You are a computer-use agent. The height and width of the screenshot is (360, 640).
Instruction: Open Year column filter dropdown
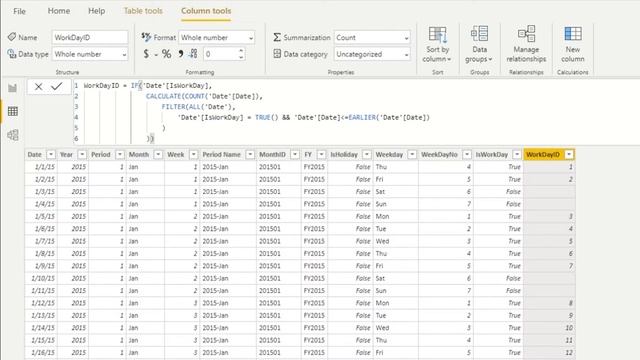(x=82, y=154)
